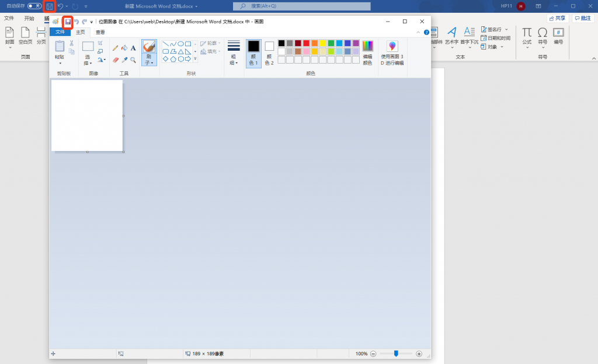Switch to the View tab in Paint

pyautogui.click(x=100, y=32)
